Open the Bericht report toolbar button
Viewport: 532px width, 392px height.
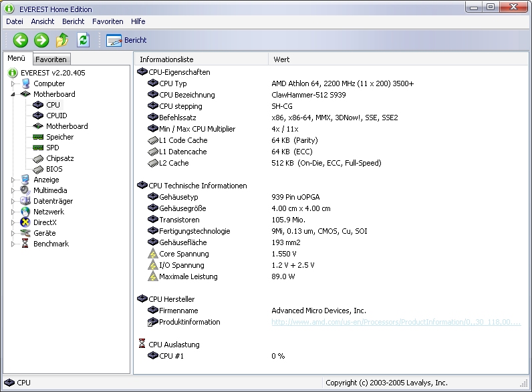(x=126, y=40)
